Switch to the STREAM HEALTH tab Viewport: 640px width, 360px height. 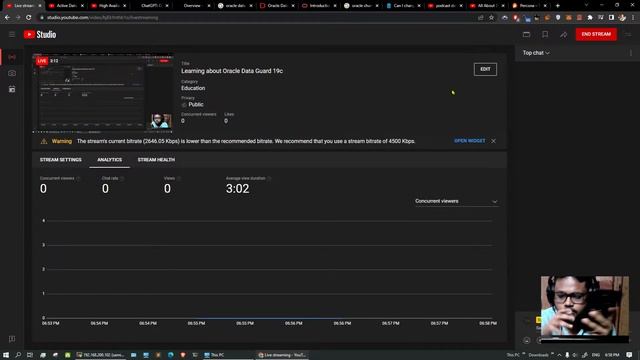coord(156,160)
